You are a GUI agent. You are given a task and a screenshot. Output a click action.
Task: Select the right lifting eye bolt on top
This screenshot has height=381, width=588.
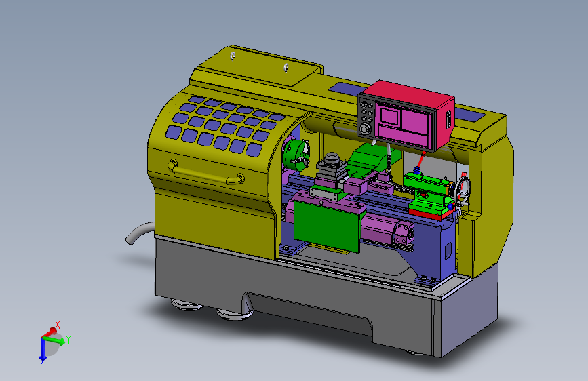(x=286, y=68)
